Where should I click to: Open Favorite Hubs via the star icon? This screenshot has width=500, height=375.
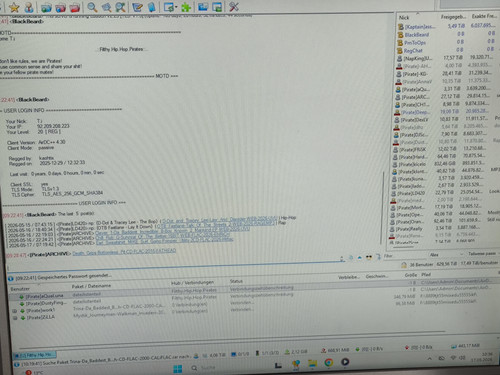[14, 7]
